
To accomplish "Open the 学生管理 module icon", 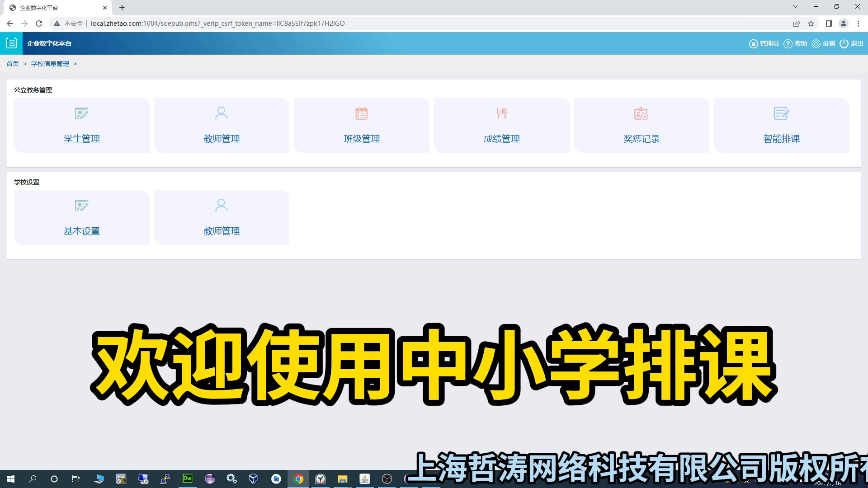I will pos(81,113).
